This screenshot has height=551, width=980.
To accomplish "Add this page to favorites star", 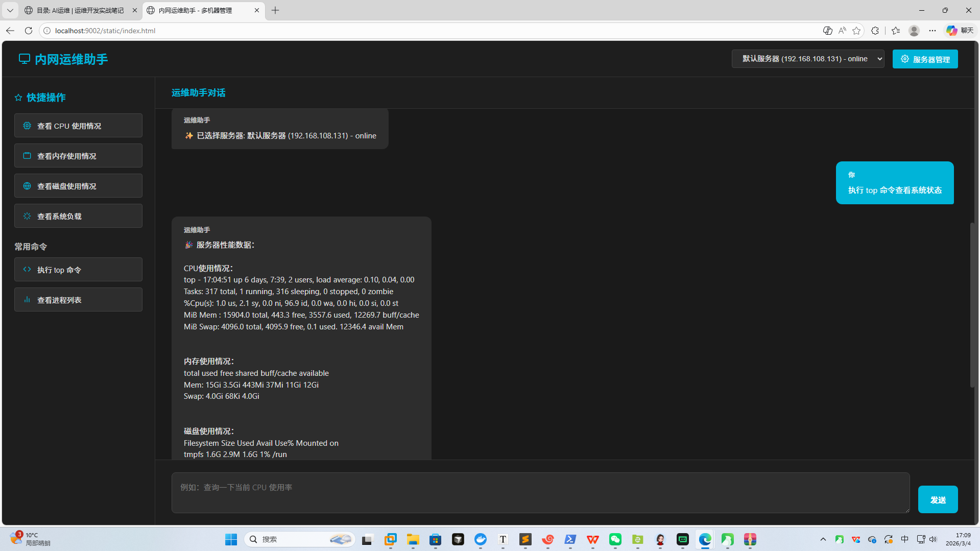I will 856,31.
